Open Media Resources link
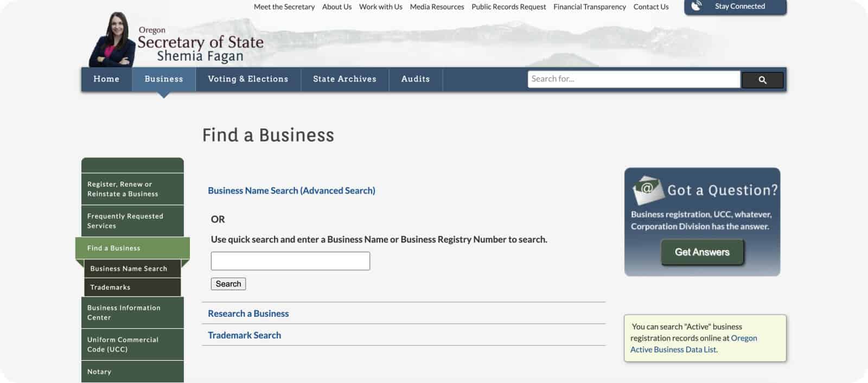Viewport: 868px width, 383px height. 437,7
